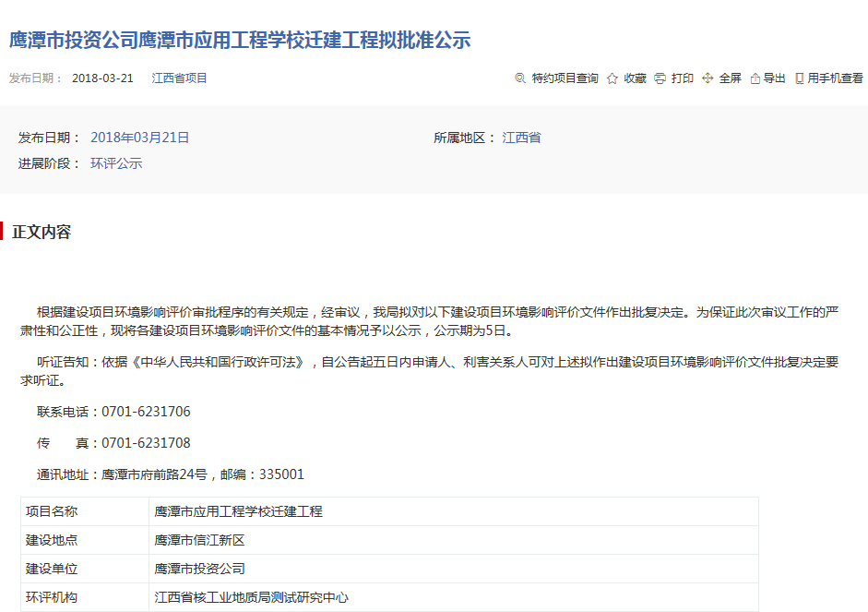Click the 环评公示 stage link
The width and height of the screenshot is (868, 612).
click(116, 163)
